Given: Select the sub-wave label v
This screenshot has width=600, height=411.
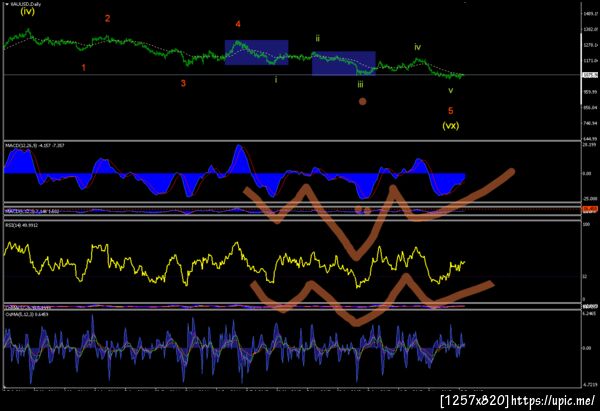Looking at the screenshot, I should (x=451, y=90).
